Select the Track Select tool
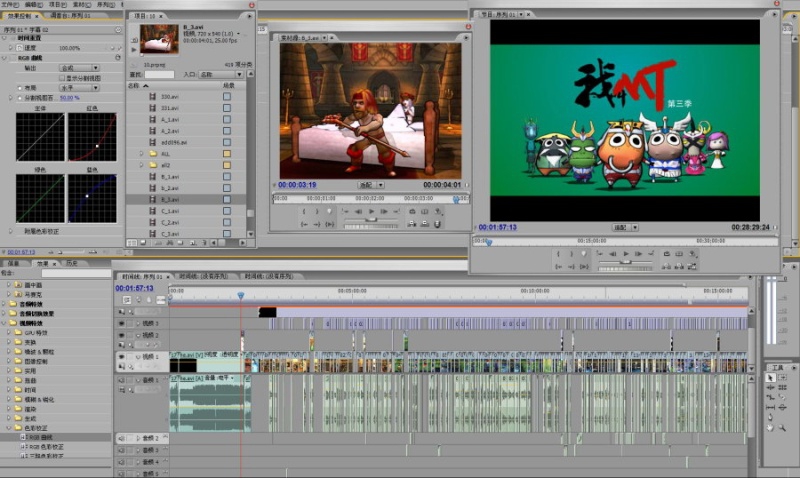 (782, 378)
